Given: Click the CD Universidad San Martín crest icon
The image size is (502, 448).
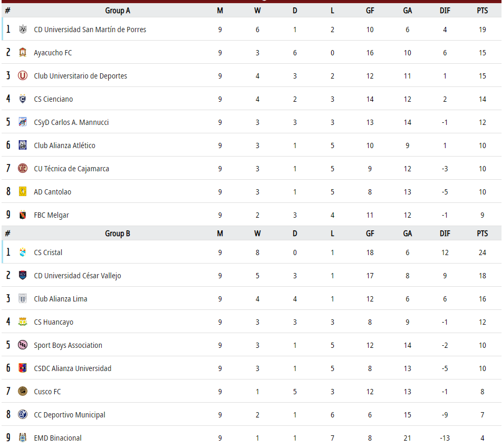Looking at the screenshot, I should [23, 30].
